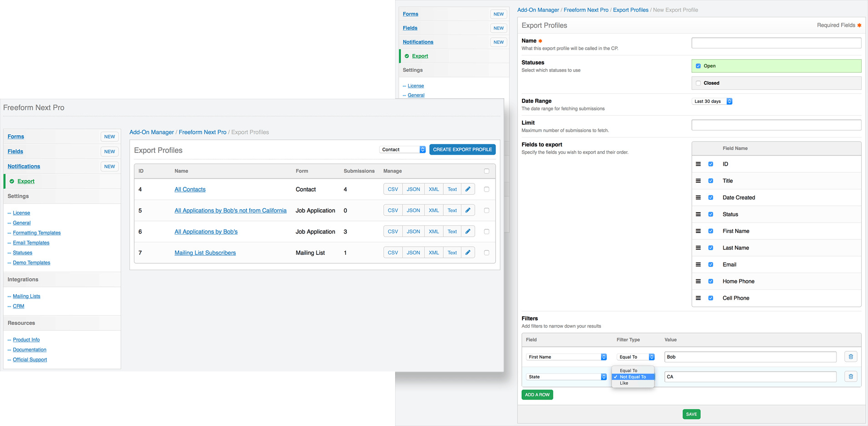Click New button beside Notifications in back window
The width and height of the screenshot is (868, 426).
coord(499,42)
